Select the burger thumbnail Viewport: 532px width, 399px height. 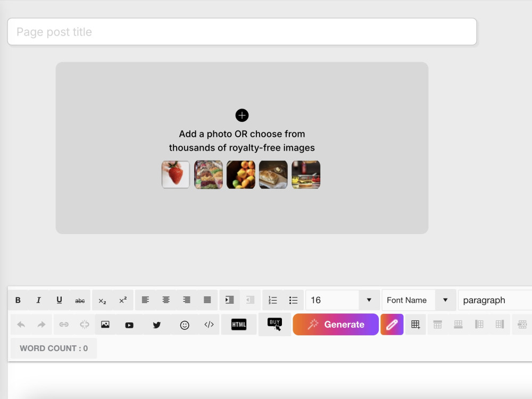[306, 174]
